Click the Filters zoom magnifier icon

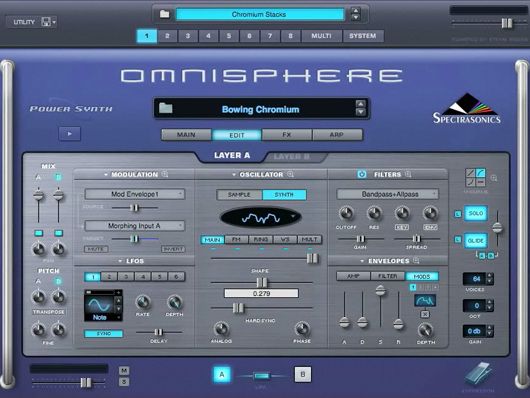click(408, 174)
